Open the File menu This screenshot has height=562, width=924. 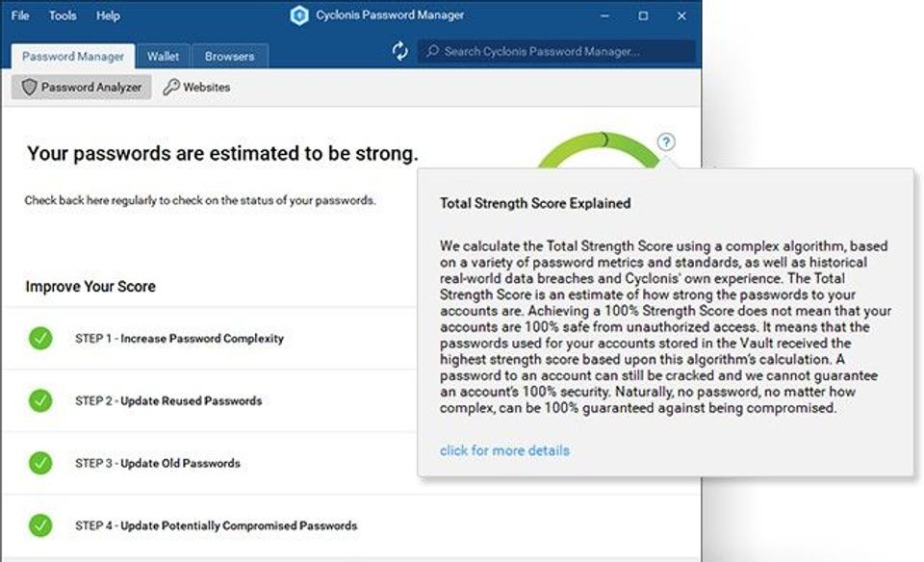pos(20,15)
